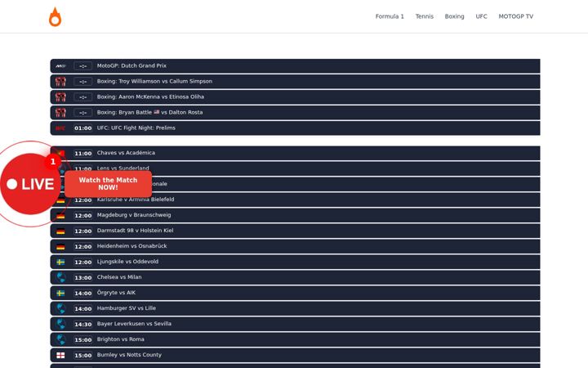Click the MotoGP logo icon in Dutch Grand Prix row
The image size is (588, 368).
tap(60, 65)
